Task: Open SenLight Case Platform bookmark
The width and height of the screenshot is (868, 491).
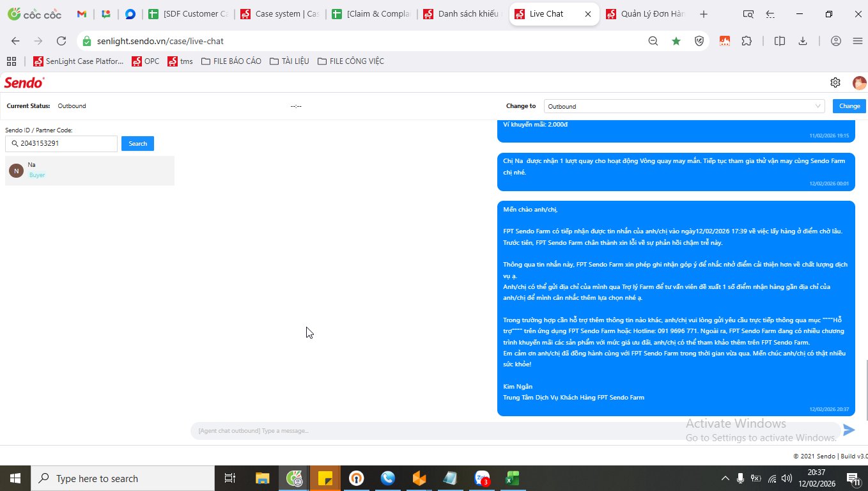Action: 78,61
